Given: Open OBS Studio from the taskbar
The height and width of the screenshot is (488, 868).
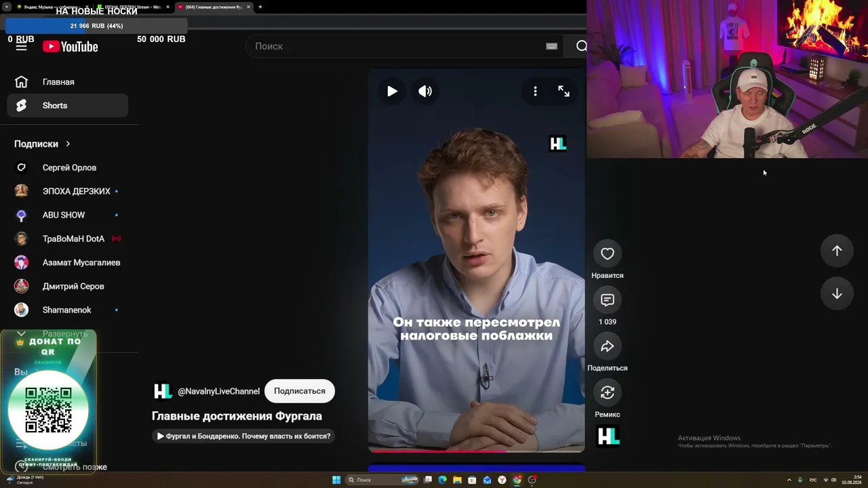Looking at the screenshot, I should click(x=532, y=480).
